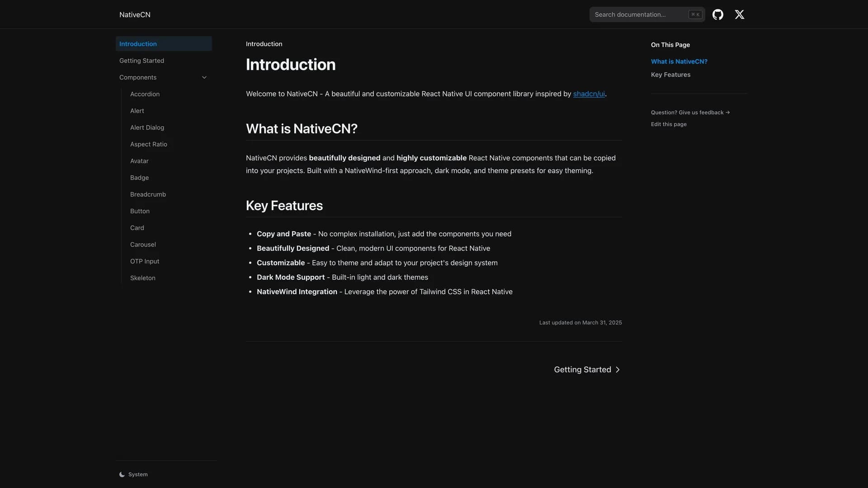Toggle the System theme switcher
This screenshot has height=488, width=868.
point(133,474)
